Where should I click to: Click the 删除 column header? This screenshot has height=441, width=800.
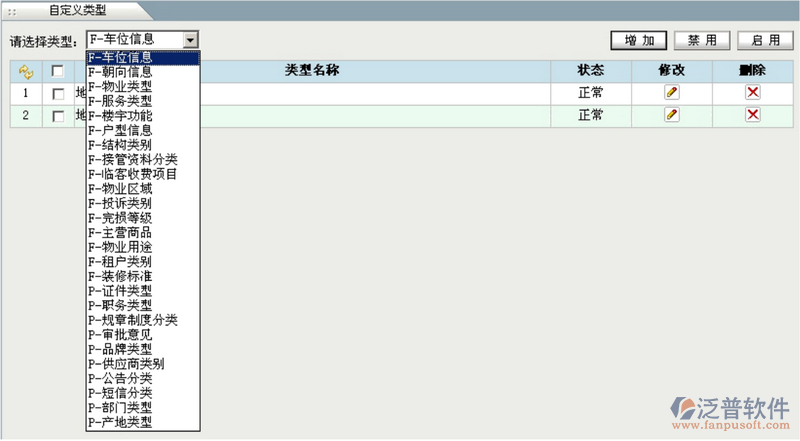(x=753, y=70)
